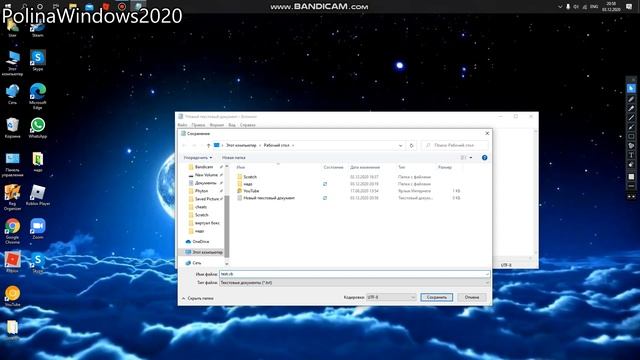Select the eraser tool in Bandicam toolbar

tap(631, 164)
